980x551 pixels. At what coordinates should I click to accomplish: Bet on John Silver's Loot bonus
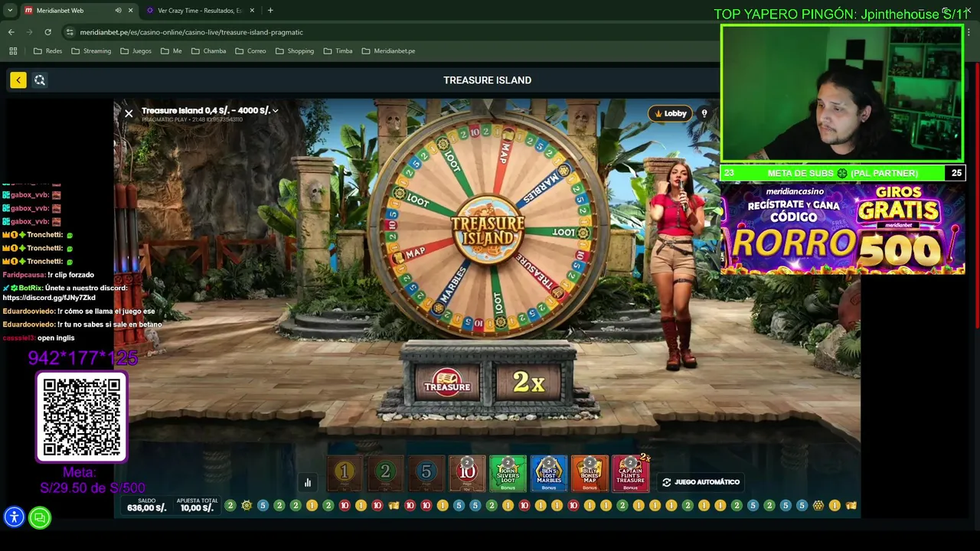[x=508, y=473]
